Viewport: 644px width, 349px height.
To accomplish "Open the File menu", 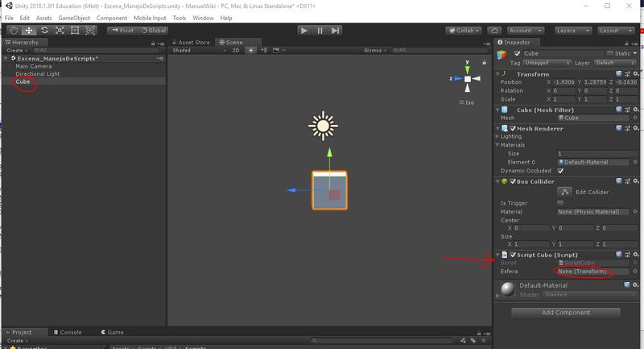I will pyautogui.click(x=9, y=18).
